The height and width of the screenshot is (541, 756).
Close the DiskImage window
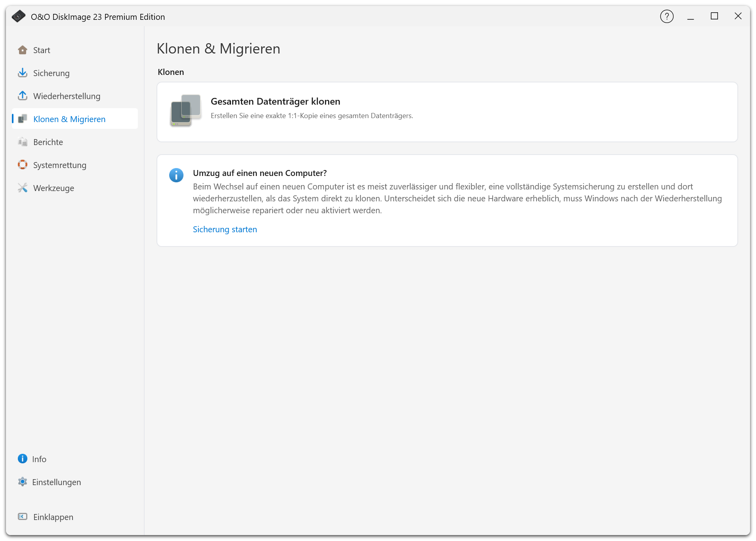[738, 16]
